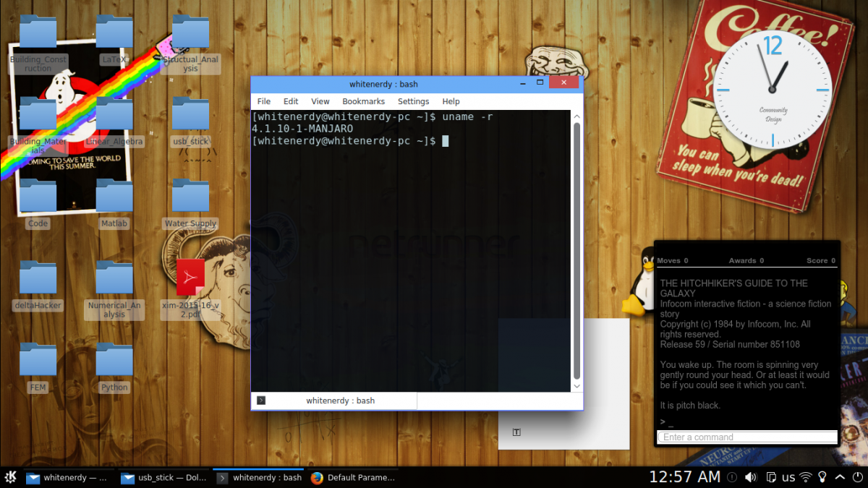Click the Konsole vertical scrollbar track
Viewport: 868px width, 488px height.
576,251
